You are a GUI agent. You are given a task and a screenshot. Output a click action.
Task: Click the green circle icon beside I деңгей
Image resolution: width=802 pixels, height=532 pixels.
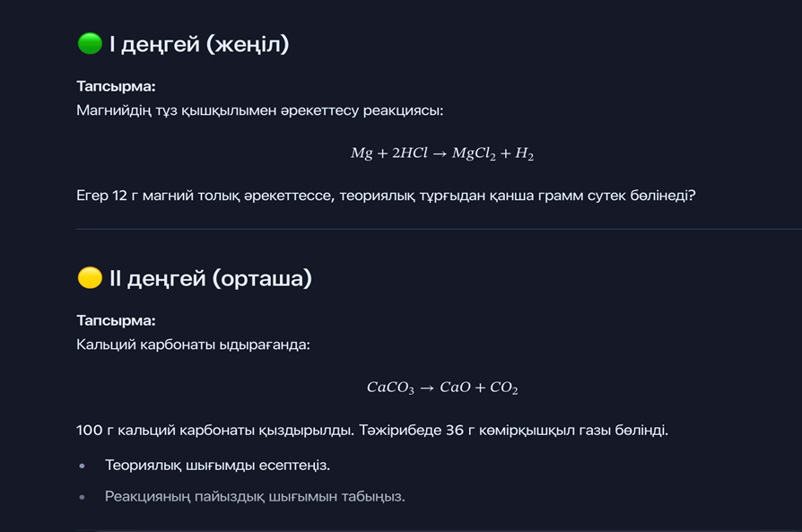point(90,43)
